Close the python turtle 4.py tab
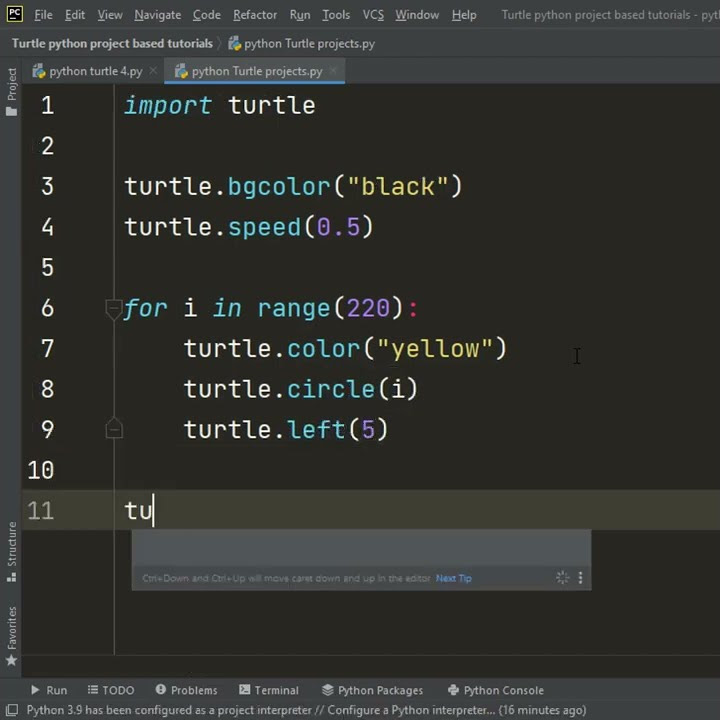 [153, 70]
